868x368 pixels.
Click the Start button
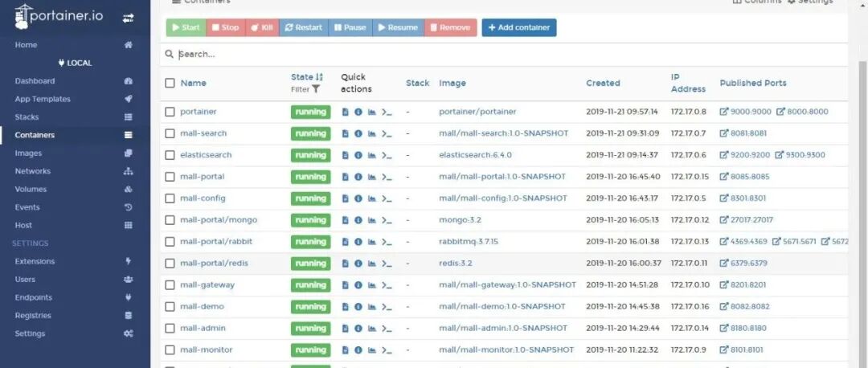pos(186,27)
